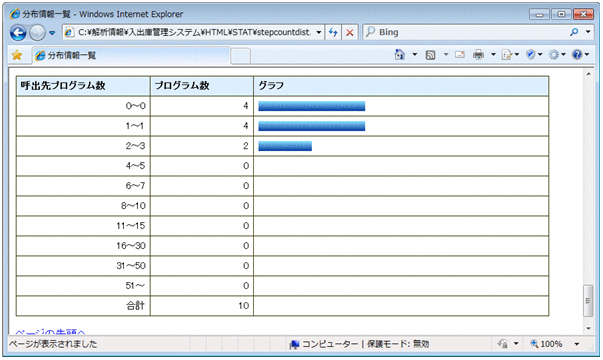Click the 16～30 range cell
This screenshot has width=603, height=360.
point(83,246)
